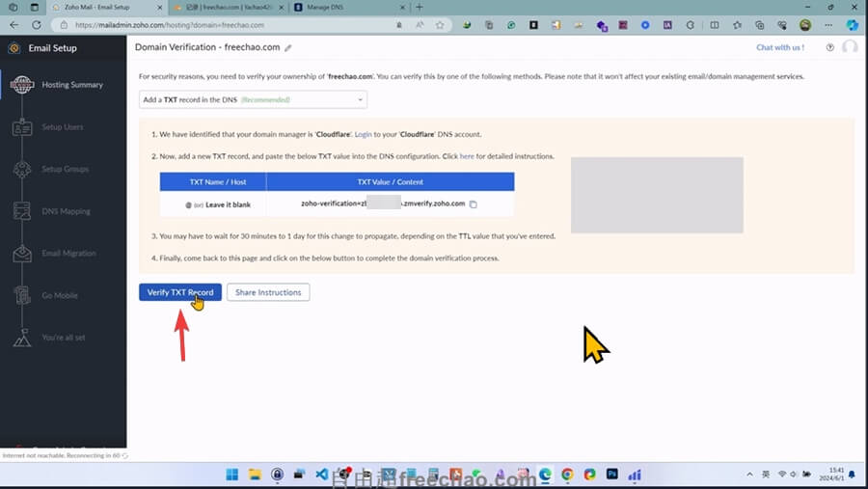Image resolution: width=868 pixels, height=489 pixels.
Task: Open a new browser tab
Action: click(x=419, y=7)
